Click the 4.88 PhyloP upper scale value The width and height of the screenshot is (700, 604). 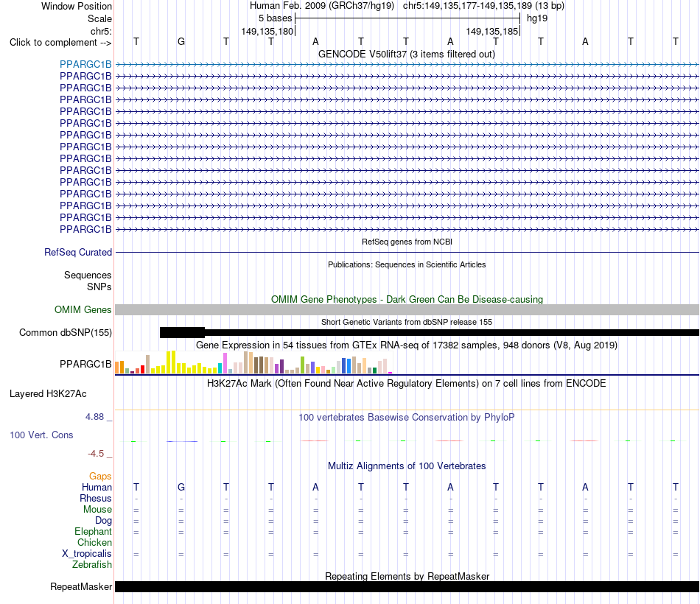click(x=94, y=416)
